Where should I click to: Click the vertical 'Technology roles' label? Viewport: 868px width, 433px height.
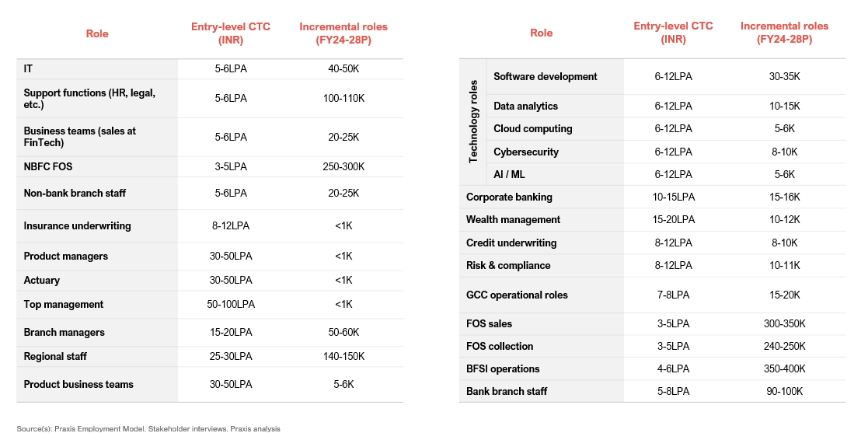[x=473, y=122]
